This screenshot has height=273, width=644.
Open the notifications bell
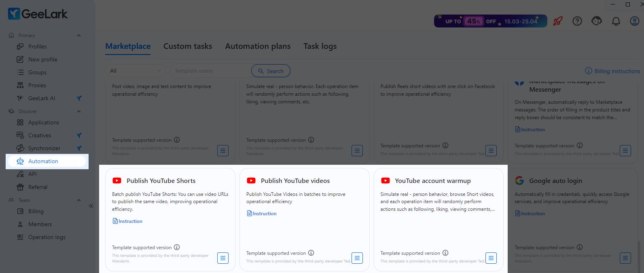tap(616, 21)
